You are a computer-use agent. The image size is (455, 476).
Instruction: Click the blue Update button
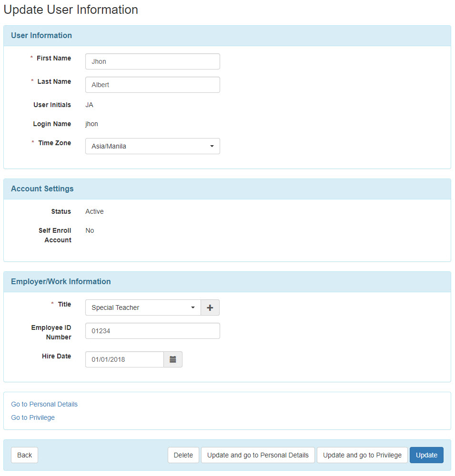(426, 456)
